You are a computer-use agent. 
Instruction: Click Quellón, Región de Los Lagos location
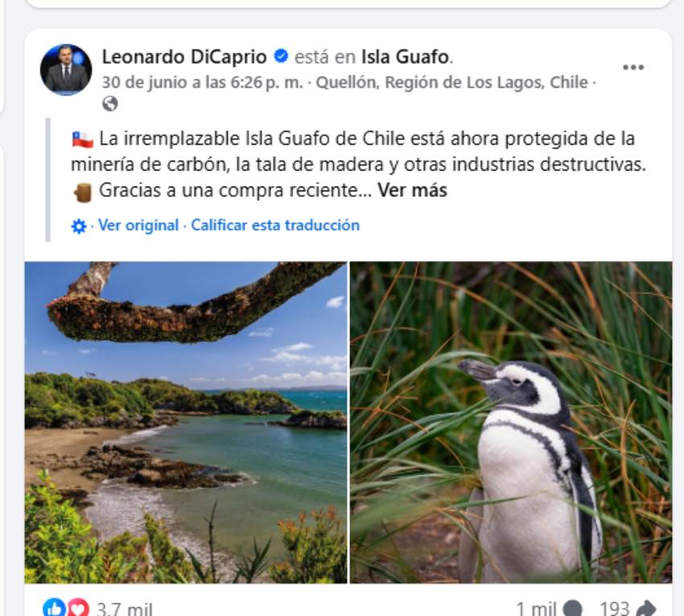click(451, 82)
